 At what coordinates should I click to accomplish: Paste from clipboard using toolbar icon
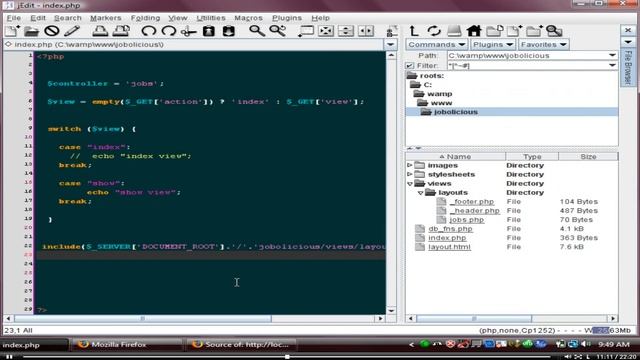229,31
